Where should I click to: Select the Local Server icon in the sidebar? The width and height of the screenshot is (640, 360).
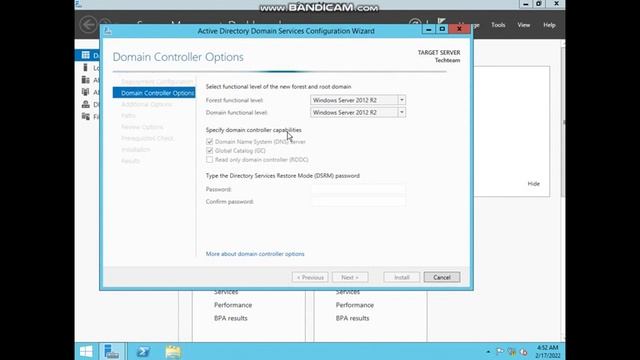pos(86,67)
